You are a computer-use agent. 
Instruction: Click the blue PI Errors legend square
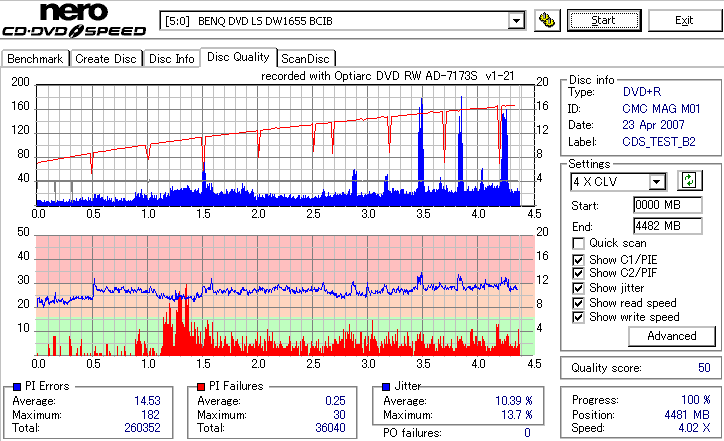[17, 387]
